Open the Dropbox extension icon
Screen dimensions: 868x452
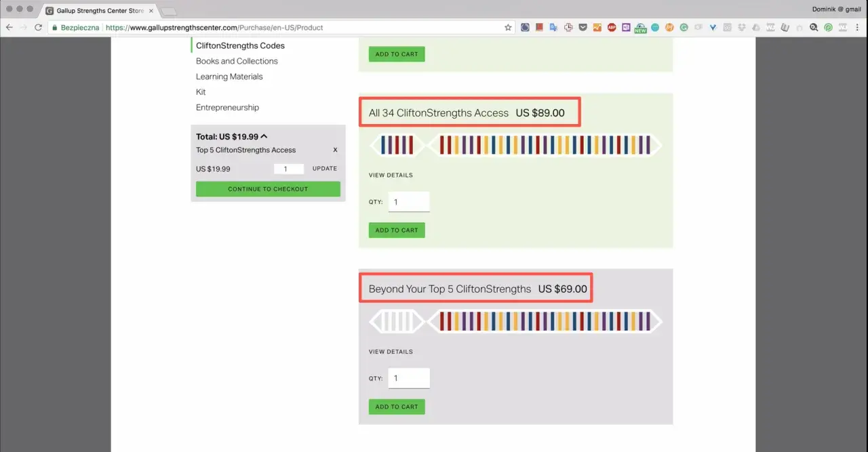click(x=742, y=28)
